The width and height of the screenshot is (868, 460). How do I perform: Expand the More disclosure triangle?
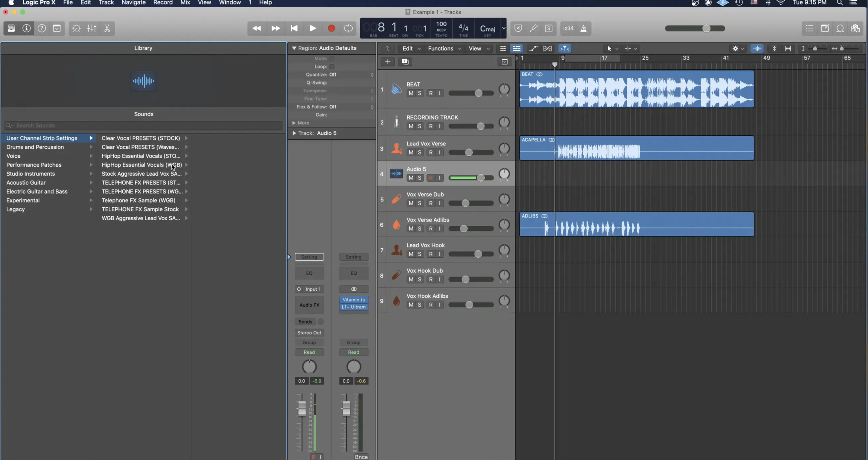pos(294,123)
